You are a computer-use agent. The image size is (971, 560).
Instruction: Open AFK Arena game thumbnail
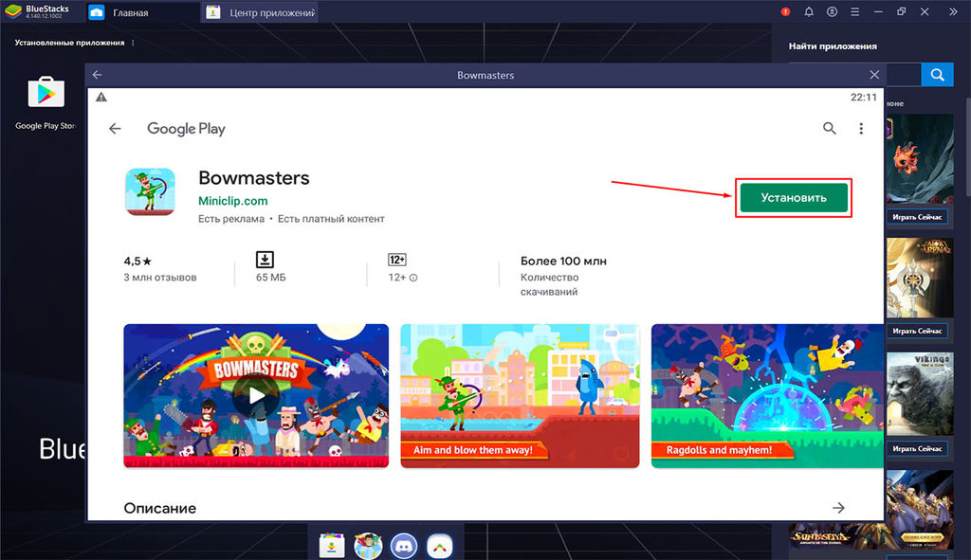920,278
